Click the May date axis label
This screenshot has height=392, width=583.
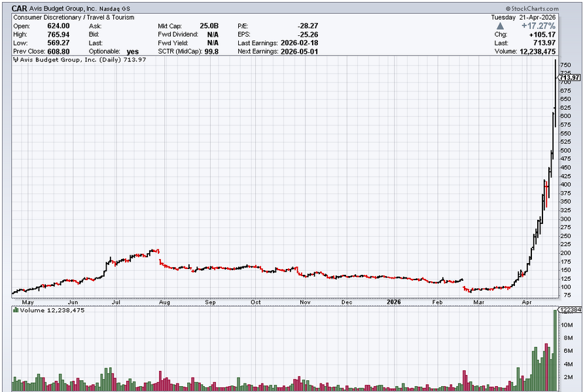27,302
